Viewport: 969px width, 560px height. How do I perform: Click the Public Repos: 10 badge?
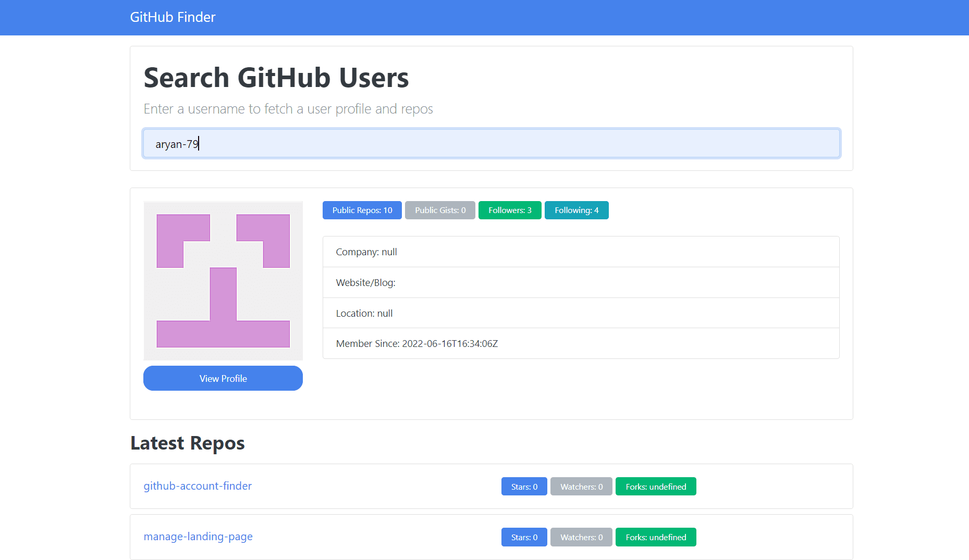click(362, 210)
